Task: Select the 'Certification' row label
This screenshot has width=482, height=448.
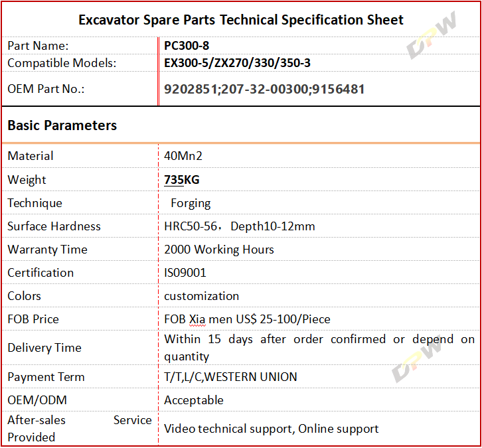Action: (x=40, y=273)
